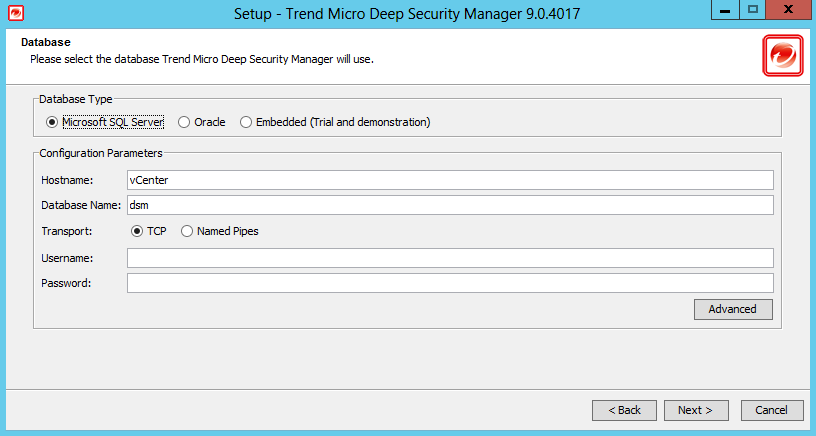Maximize the Setup window
The height and width of the screenshot is (436, 816).
[753, 10]
